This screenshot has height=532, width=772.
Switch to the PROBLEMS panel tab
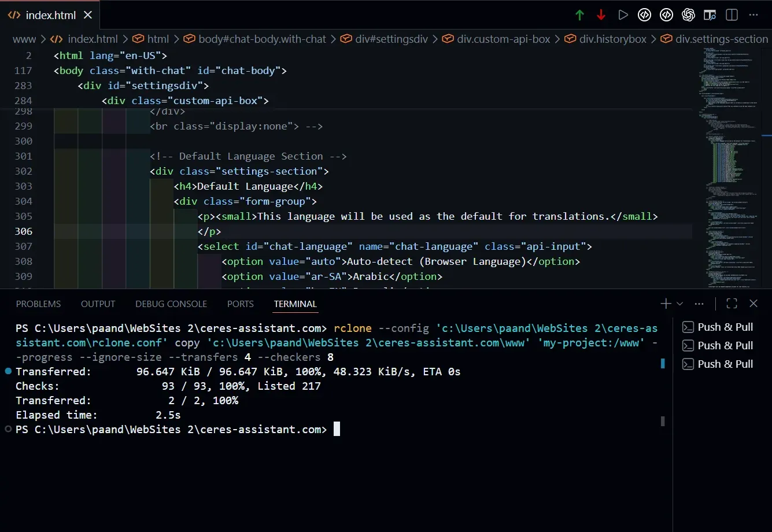pyautogui.click(x=38, y=304)
